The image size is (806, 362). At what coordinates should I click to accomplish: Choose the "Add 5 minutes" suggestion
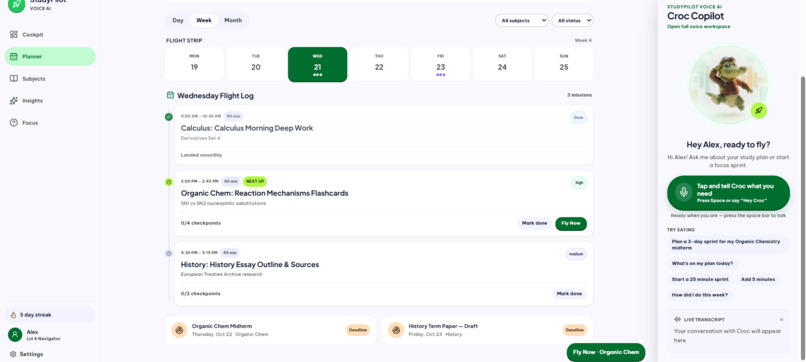coord(758,279)
